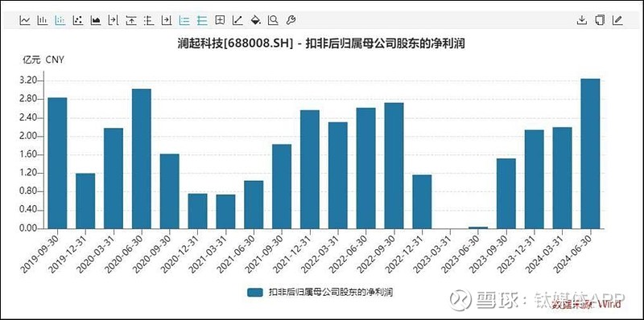
Task: Click the 2020-12-31 bar
Action: (x=197, y=211)
